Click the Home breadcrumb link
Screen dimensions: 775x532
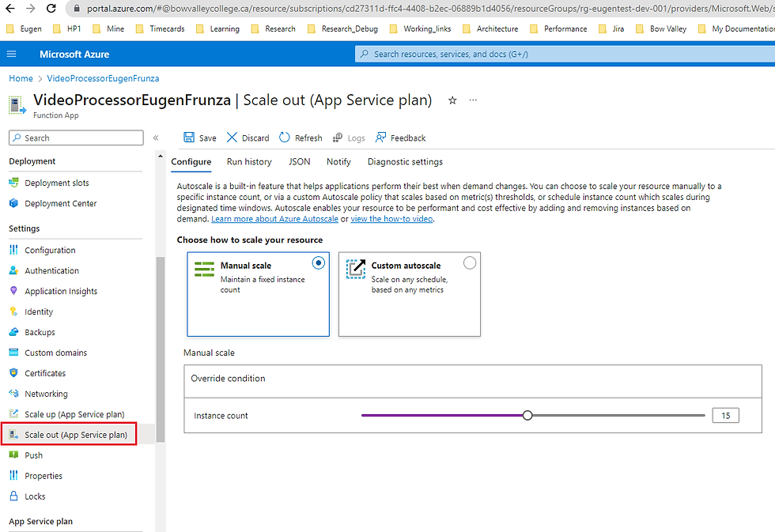tap(21, 78)
